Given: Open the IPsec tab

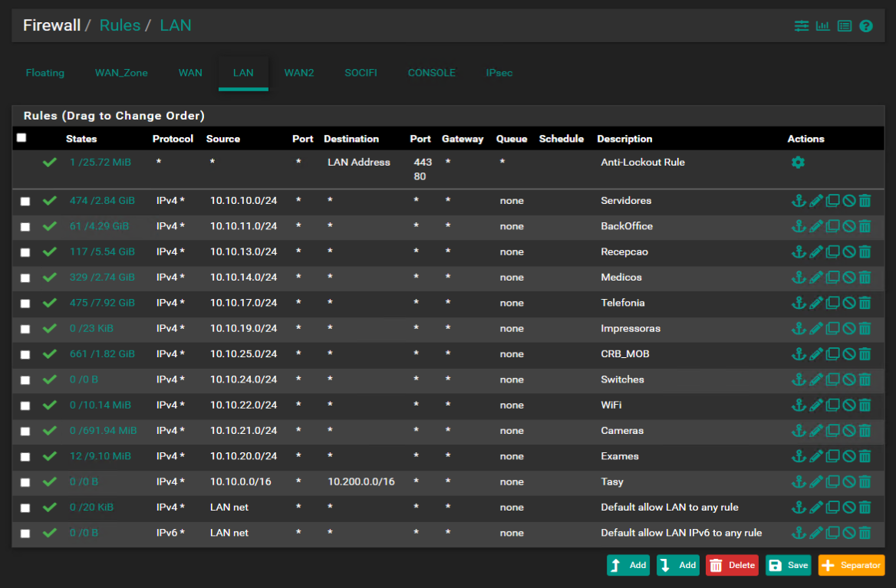Looking at the screenshot, I should (x=499, y=73).
